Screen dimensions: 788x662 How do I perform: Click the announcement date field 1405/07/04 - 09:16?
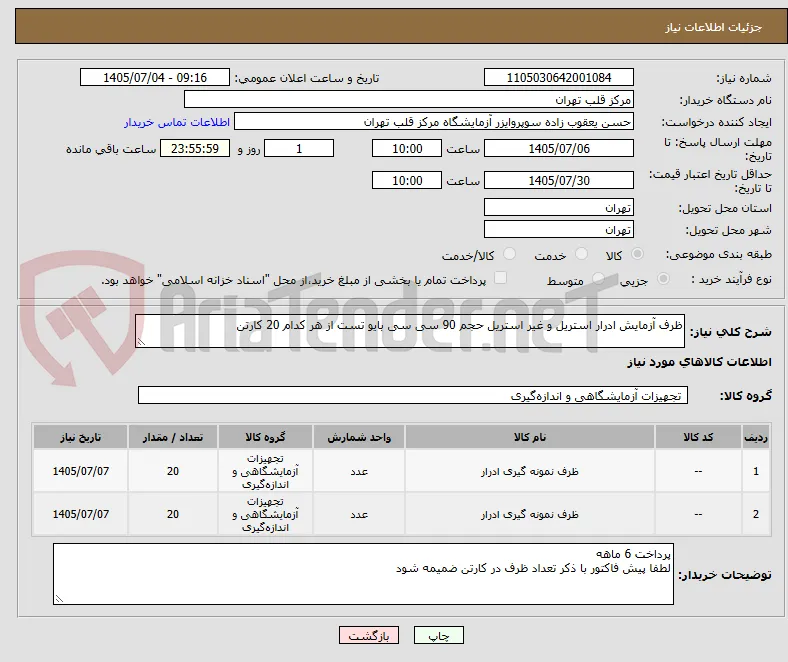[x=155, y=77]
